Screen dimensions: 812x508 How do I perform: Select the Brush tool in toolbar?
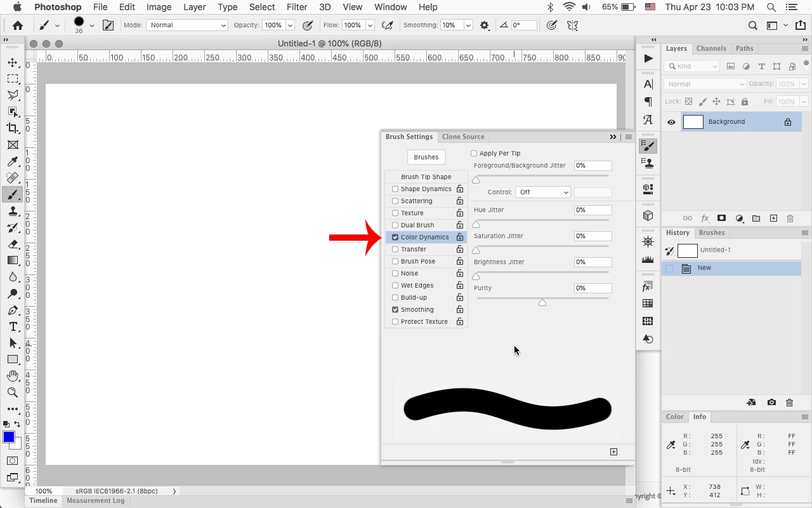pos(13,194)
